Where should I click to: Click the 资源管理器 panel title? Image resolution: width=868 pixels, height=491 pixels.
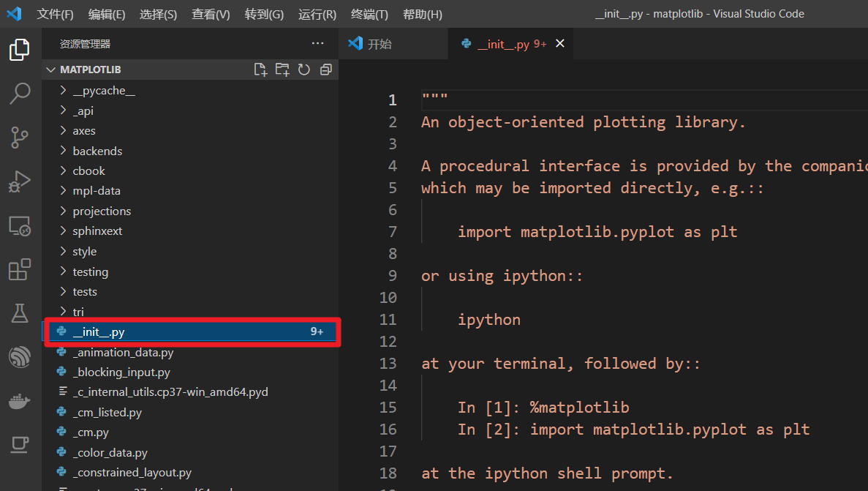86,44
